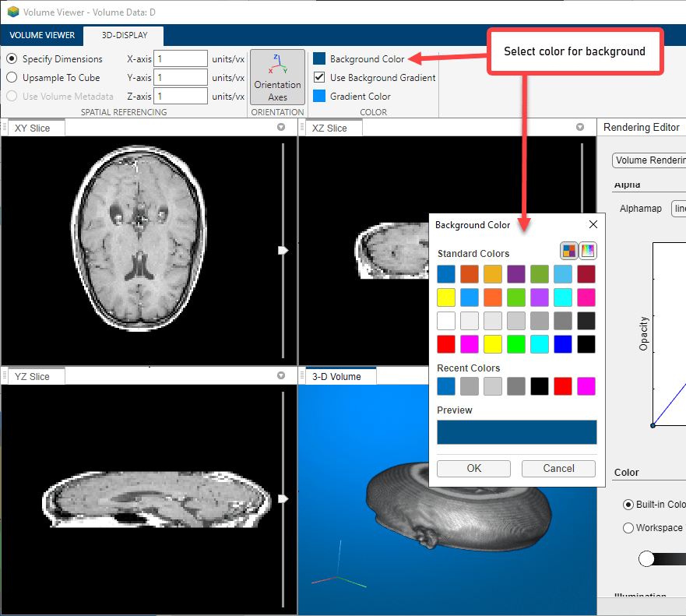Confirm color with OK button
This screenshot has height=616, width=686.
[473, 469]
